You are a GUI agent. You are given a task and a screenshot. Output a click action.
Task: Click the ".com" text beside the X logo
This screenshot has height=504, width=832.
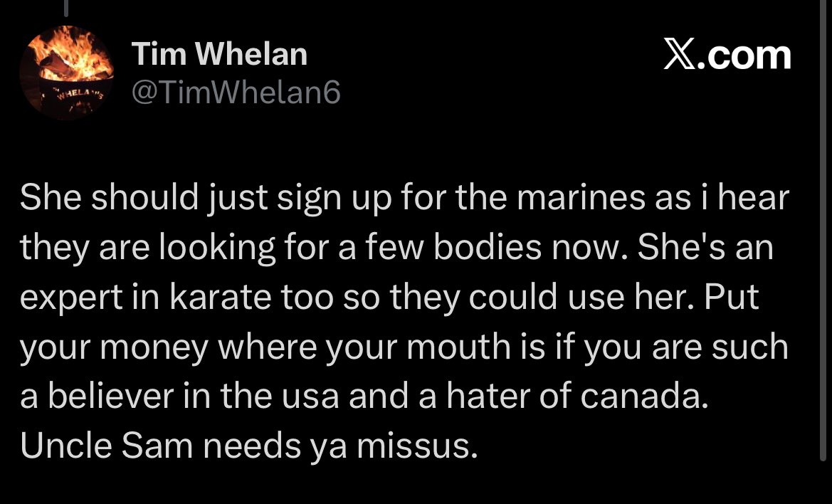tap(747, 56)
